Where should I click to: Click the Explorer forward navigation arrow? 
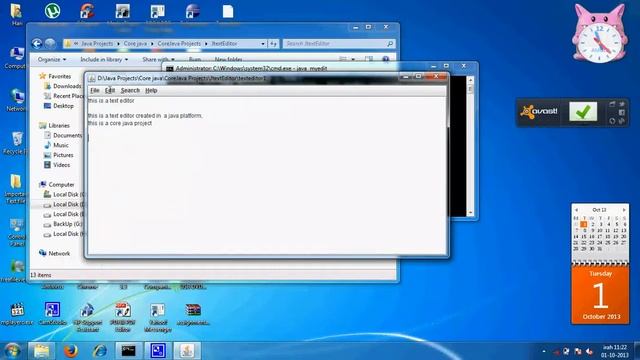pyautogui.click(x=50, y=44)
